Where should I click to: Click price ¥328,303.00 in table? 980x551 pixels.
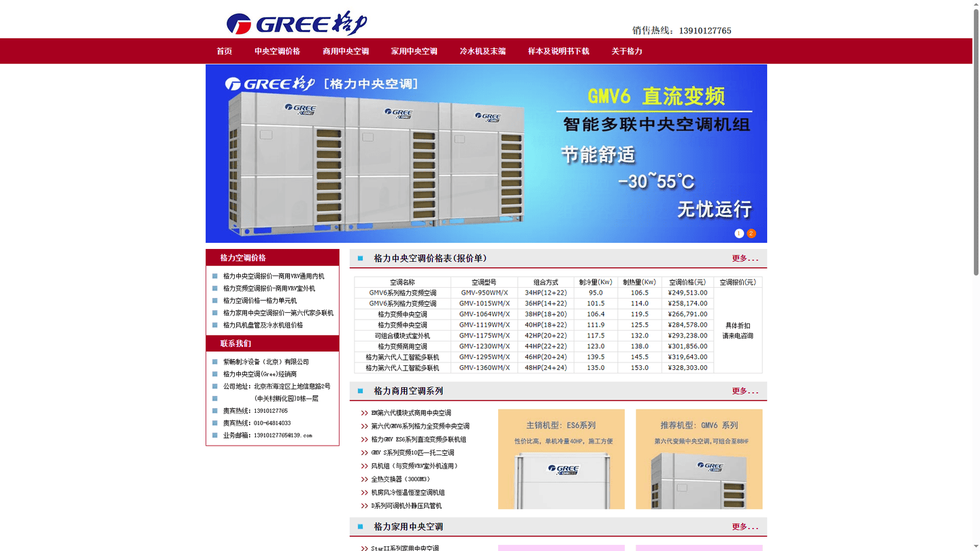coord(687,368)
